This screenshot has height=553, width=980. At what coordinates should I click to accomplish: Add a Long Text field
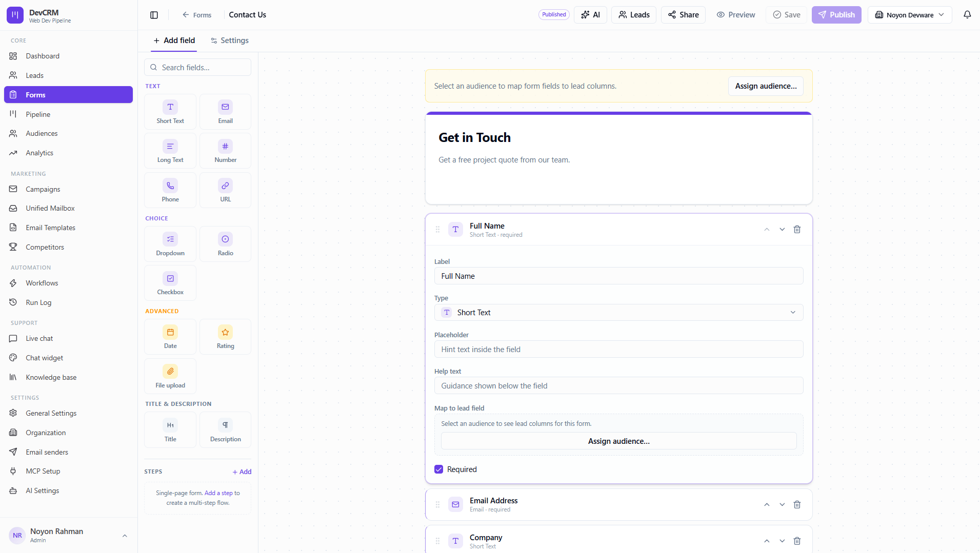170,151
